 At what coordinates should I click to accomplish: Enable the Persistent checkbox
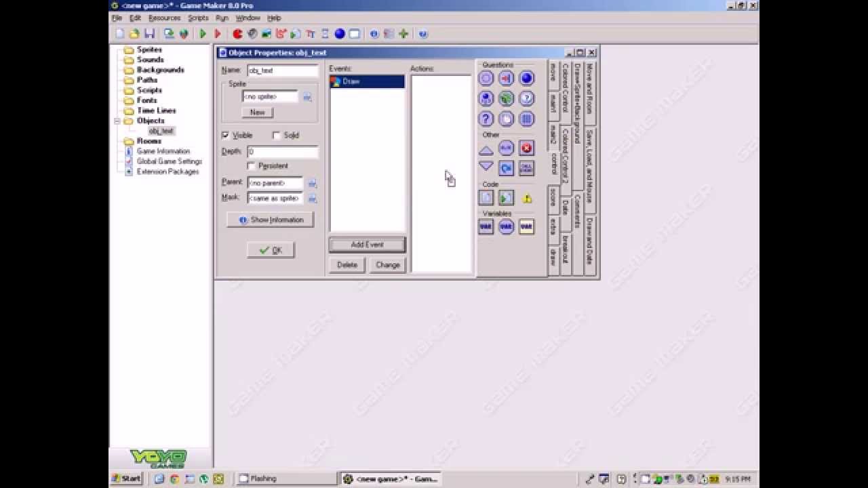tap(252, 166)
